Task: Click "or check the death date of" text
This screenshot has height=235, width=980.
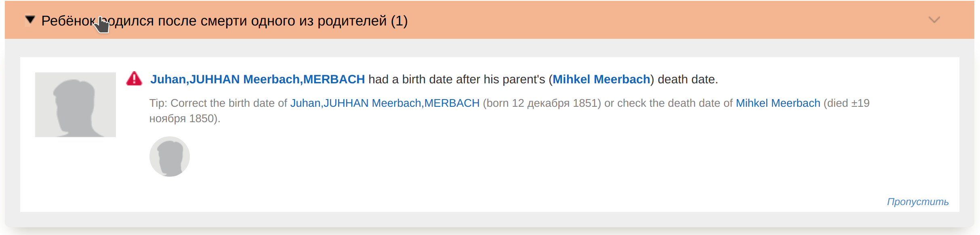Action: point(668,103)
